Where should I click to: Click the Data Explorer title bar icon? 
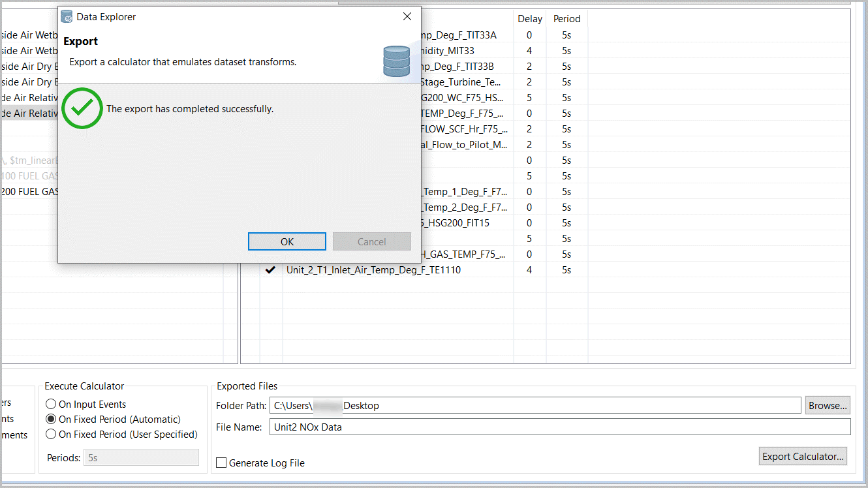point(67,17)
